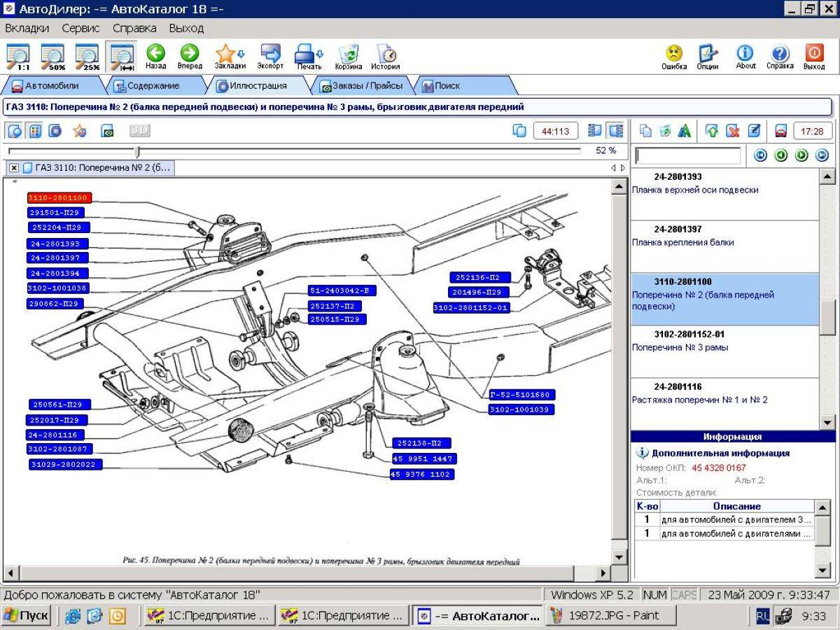Image resolution: width=840 pixels, height=630 pixels.
Task: Open the Закладки bookmarks dropdown
Action: [x=230, y=57]
